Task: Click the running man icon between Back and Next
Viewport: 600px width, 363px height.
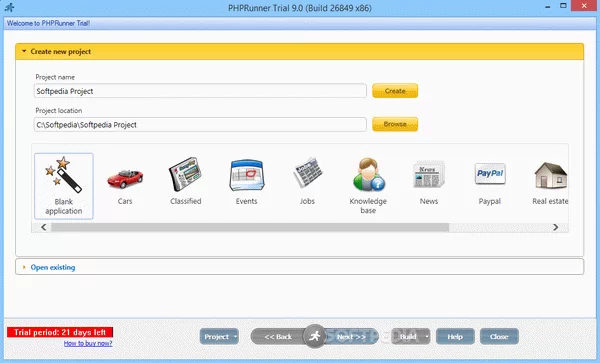Action: point(315,336)
